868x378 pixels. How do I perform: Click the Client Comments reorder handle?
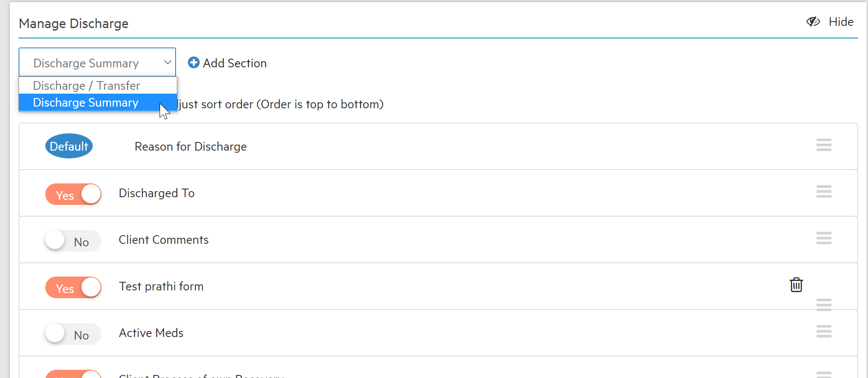click(x=824, y=238)
